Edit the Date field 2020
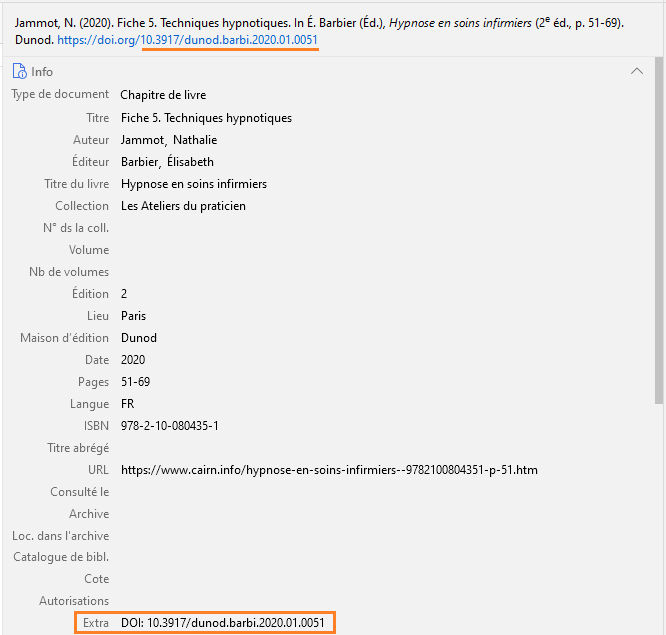This screenshot has width=666, height=635. (133, 360)
